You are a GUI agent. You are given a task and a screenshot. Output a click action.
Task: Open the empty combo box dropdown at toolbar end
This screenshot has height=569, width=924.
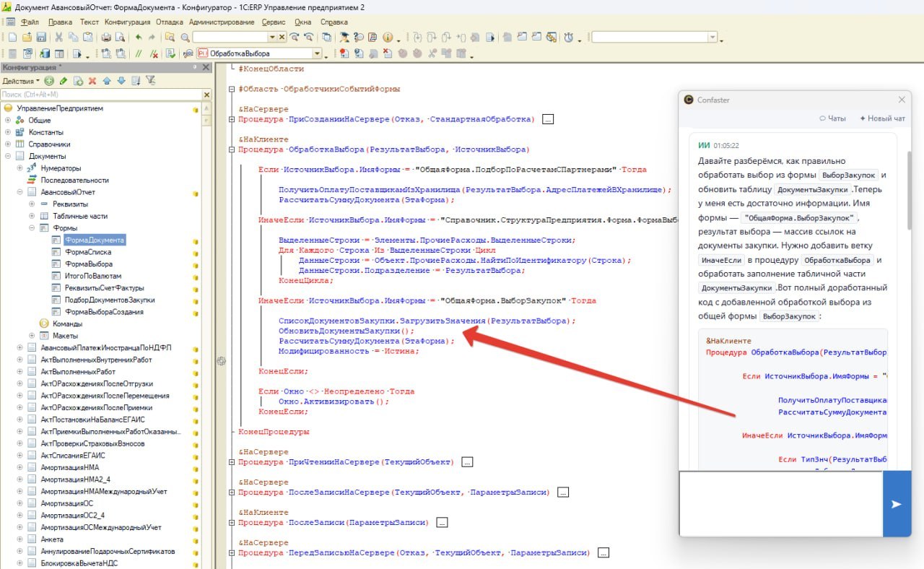pyautogui.click(x=713, y=37)
